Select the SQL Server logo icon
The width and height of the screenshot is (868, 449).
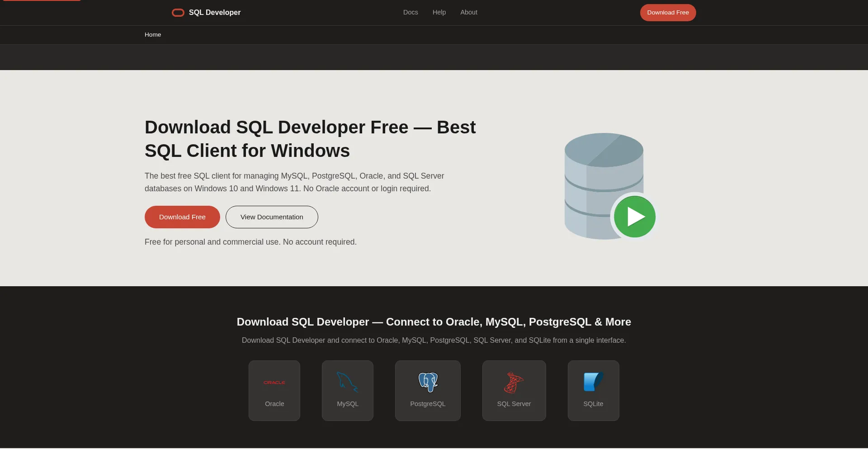tap(514, 383)
